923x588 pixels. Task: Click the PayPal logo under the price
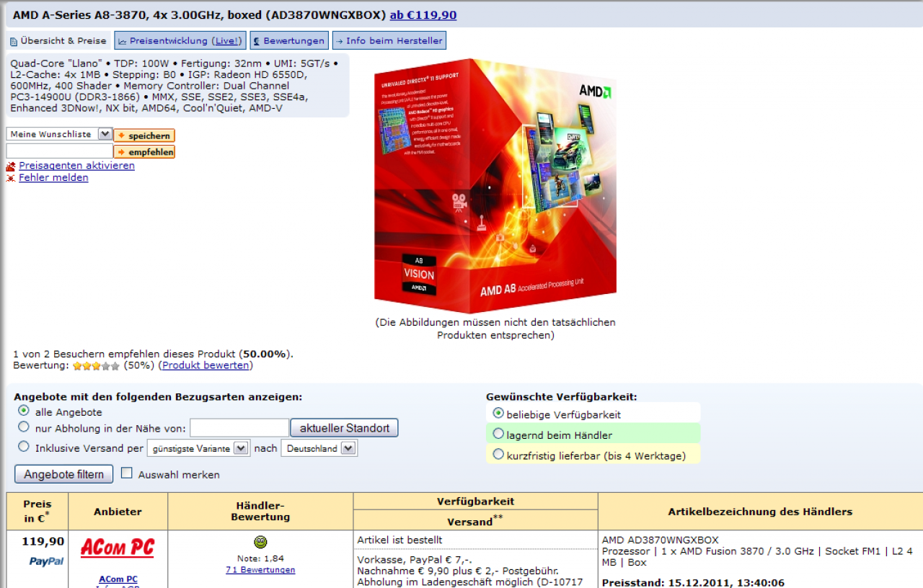click(x=46, y=561)
